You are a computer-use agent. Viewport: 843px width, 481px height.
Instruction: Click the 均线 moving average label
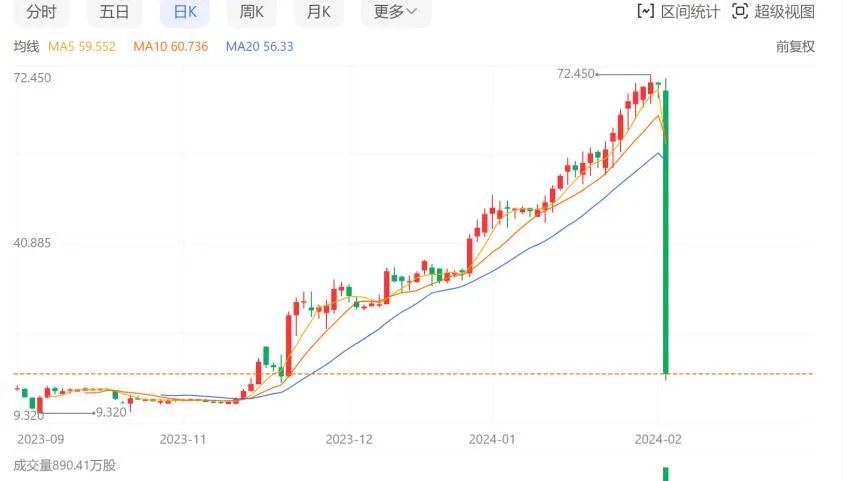26,46
